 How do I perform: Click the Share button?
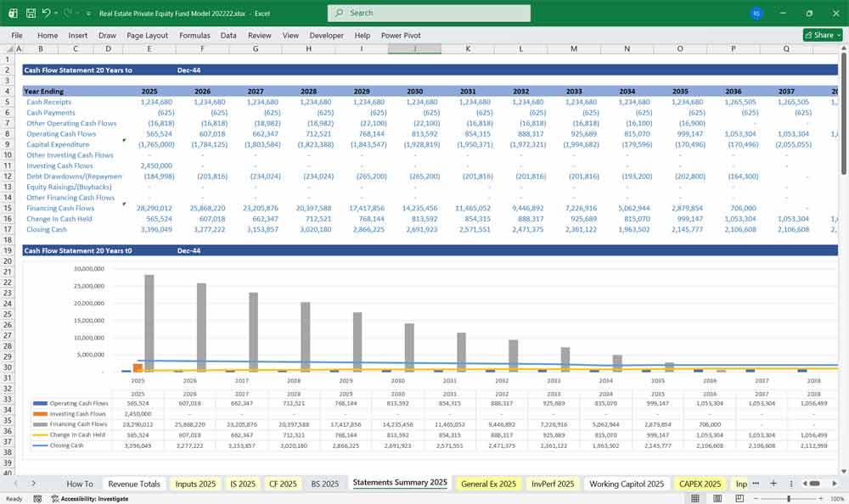[818, 35]
